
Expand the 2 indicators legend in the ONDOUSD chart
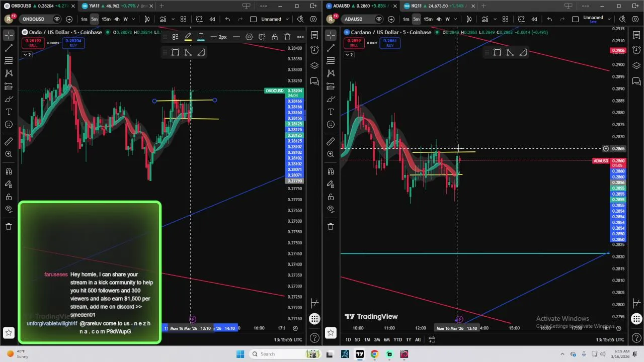(27, 54)
